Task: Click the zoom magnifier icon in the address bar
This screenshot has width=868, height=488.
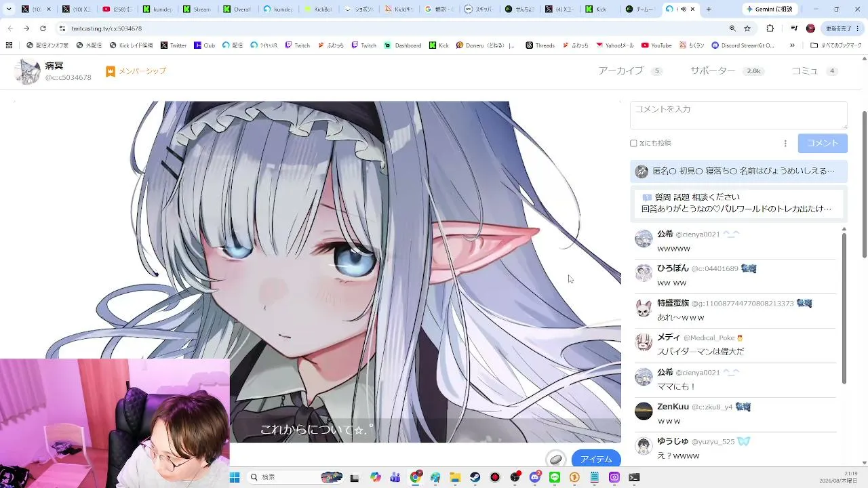Action: pos(732,28)
